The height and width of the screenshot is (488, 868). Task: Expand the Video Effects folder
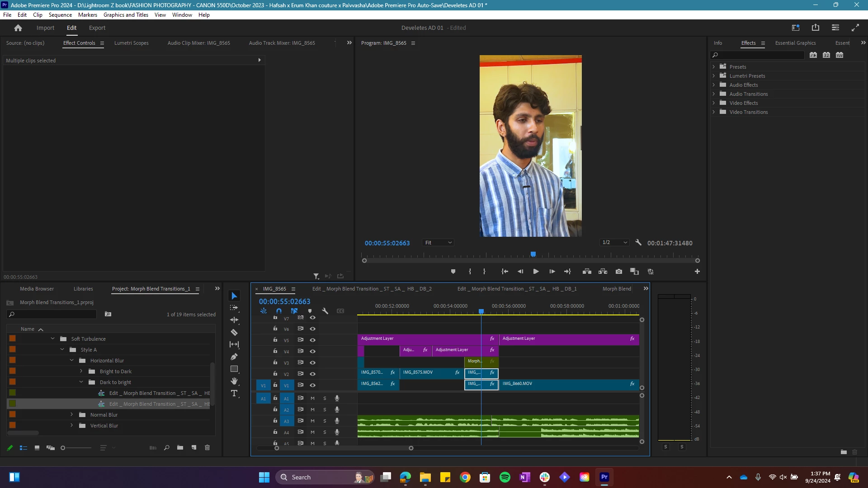714,103
